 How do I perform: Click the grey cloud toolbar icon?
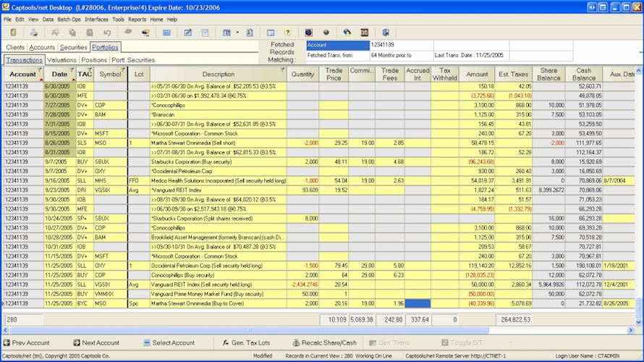click(128, 33)
